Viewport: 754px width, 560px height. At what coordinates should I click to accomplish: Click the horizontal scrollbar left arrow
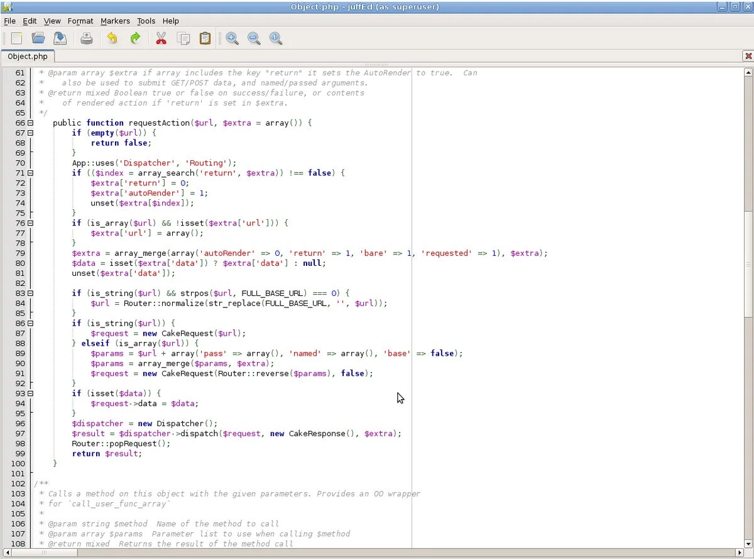click(6, 553)
